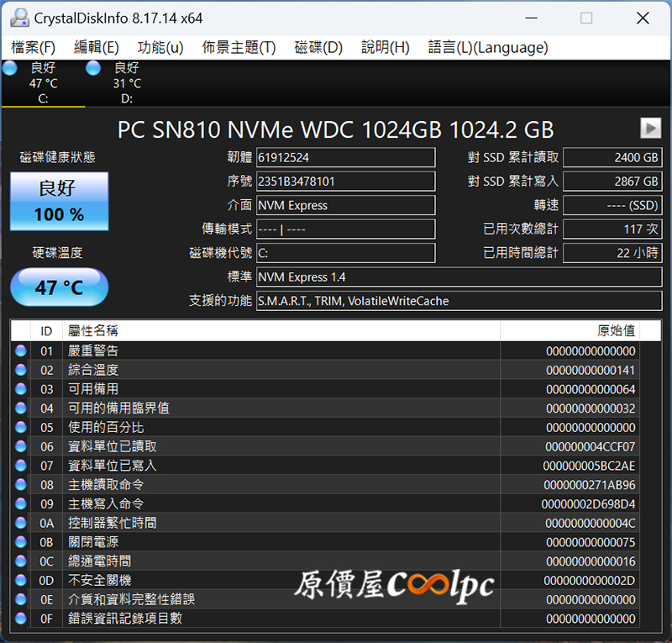
Task: Click the next disk arrow button
Action: pyautogui.click(x=650, y=128)
